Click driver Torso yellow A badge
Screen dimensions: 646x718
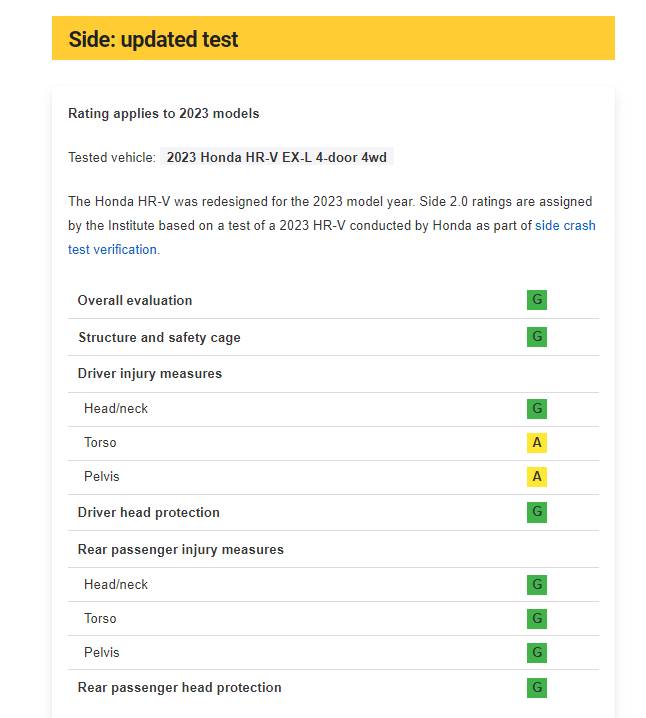[537, 443]
